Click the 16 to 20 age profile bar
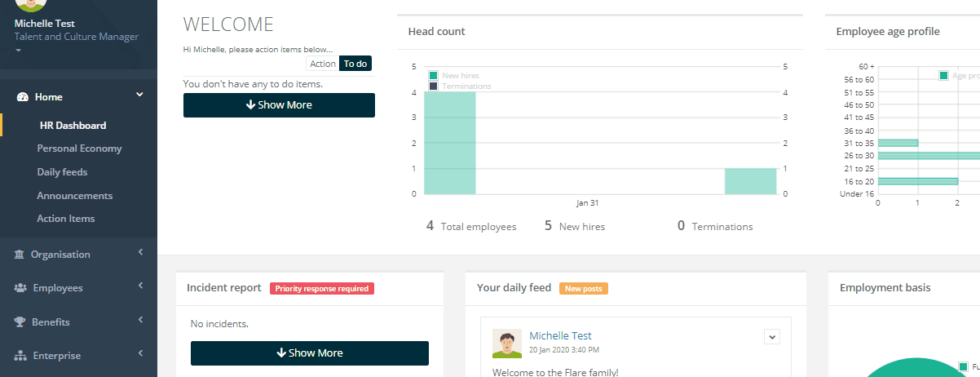 917,181
